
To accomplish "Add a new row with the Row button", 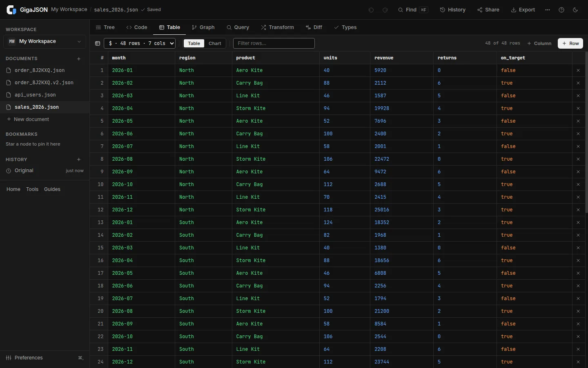I will [570, 43].
